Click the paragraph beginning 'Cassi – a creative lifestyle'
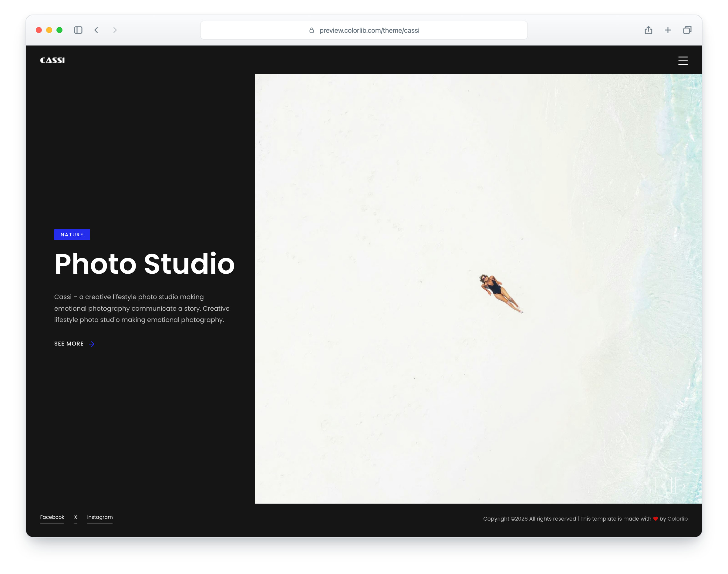The height and width of the screenshot is (574, 728). pyautogui.click(x=142, y=308)
